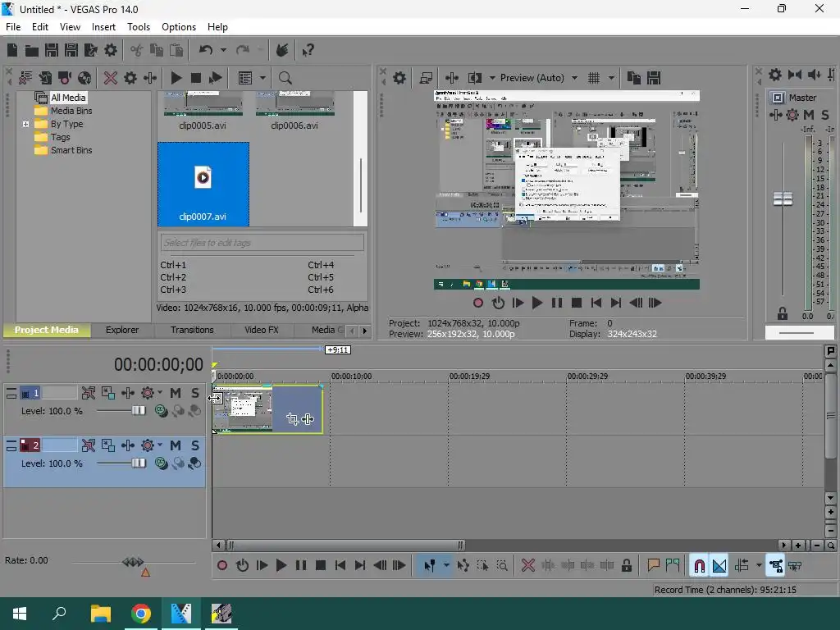Open project properties gear in main toolbar

point(111,50)
